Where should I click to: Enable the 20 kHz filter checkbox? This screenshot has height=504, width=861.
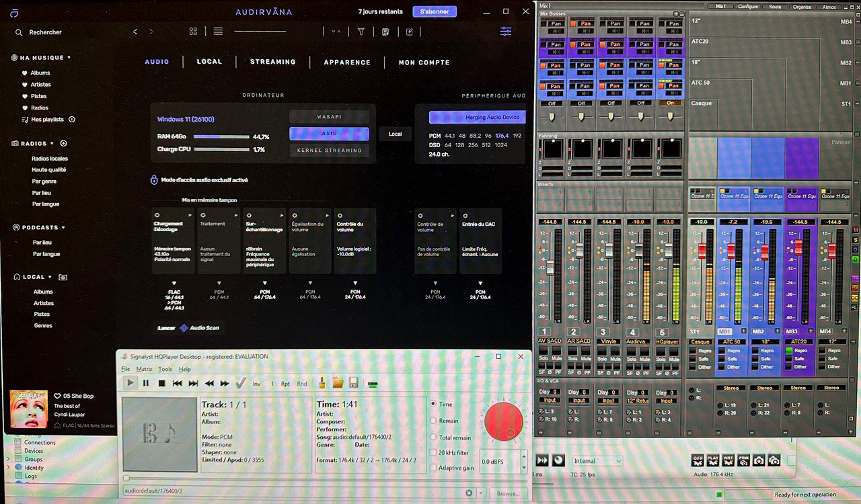433,452
